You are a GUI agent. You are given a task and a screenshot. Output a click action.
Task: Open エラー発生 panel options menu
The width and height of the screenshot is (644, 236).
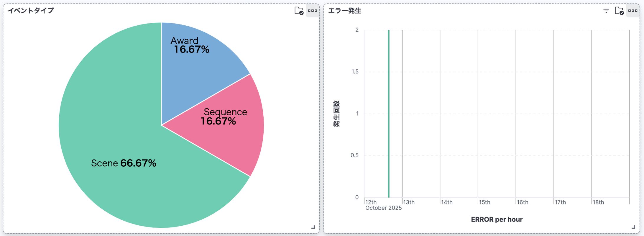[633, 11]
